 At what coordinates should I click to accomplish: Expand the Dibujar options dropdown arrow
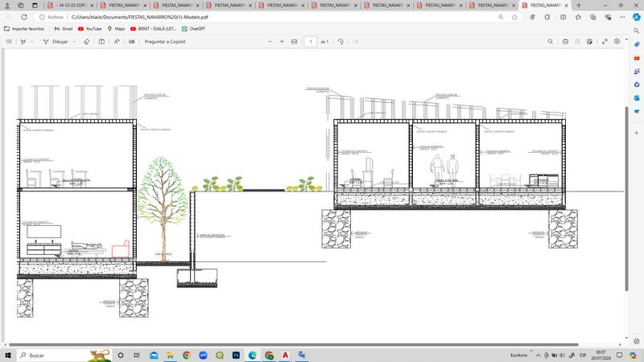74,42
